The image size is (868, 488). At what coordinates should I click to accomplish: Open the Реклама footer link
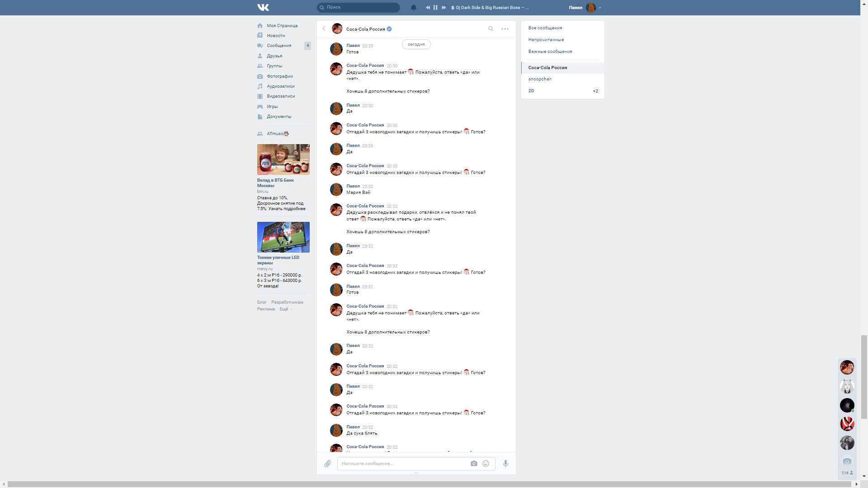(x=266, y=309)
